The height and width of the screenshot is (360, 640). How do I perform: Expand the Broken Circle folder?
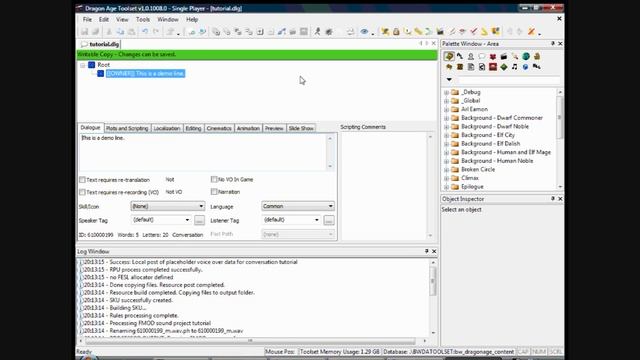pos(446,169)
